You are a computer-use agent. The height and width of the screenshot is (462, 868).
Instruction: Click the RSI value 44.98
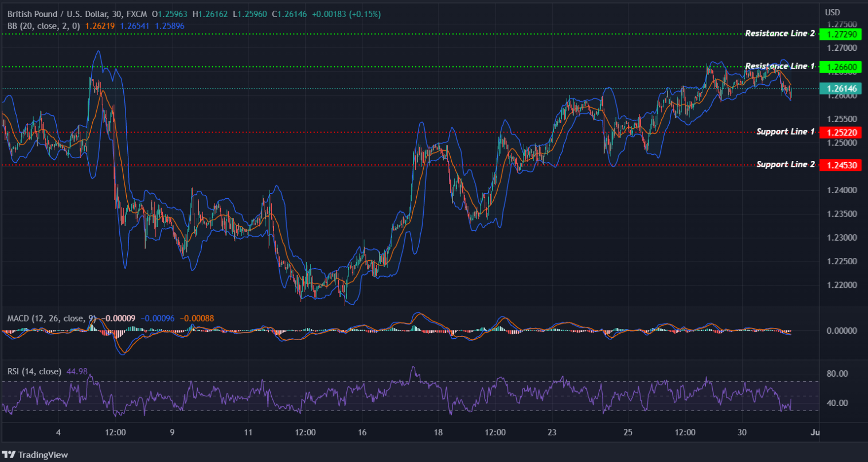coord(76,371)
